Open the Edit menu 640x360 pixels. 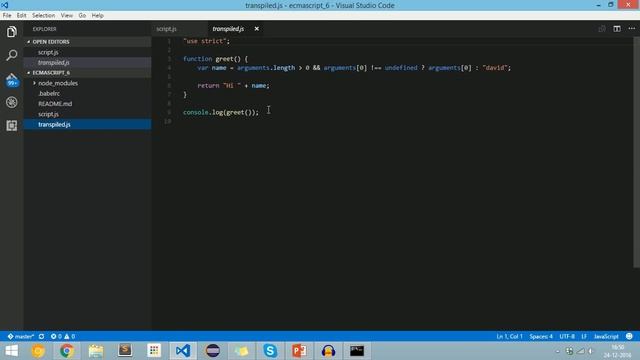[x=21, y=15]
